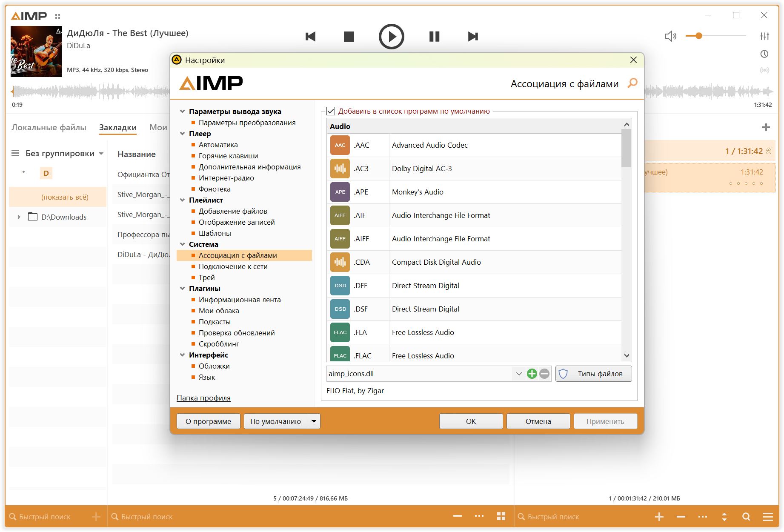Image resolution: width=784 pixels, height=532 pixels.
Task: Start playback with the round play button
Action: point(391,37)
